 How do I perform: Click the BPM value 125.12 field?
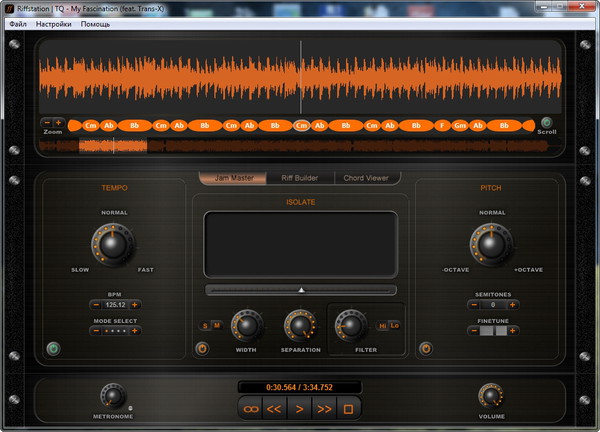116,305
